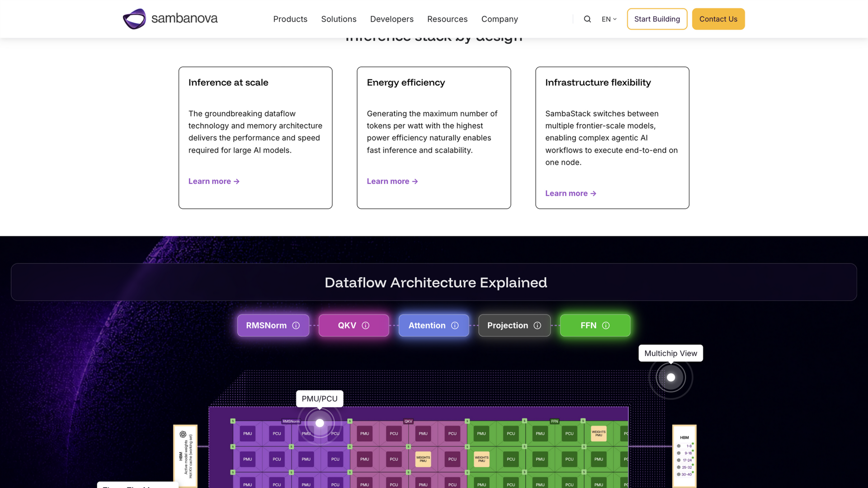Click the Multichip View label
Image resolution: width=868 pixels, height=488 pixels.
[670, 353]
